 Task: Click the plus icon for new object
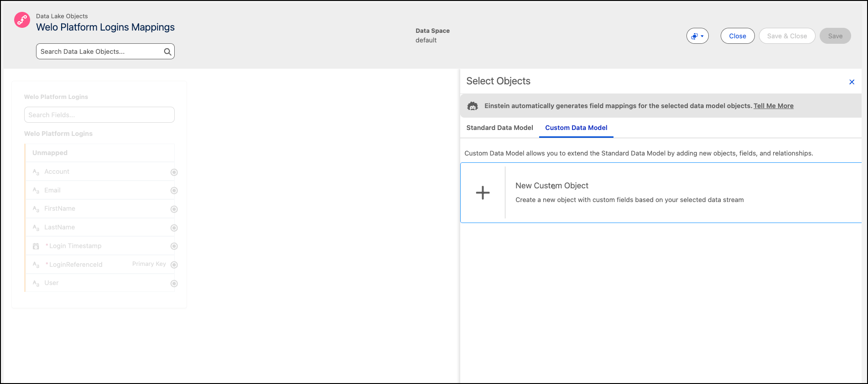[x=483, y=193]
